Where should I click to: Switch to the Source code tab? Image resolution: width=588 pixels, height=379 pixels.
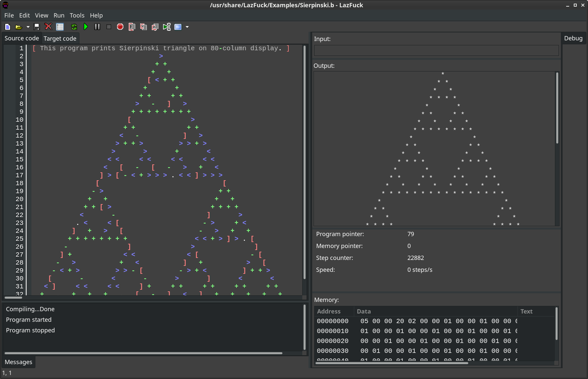[x=22, y=38]
